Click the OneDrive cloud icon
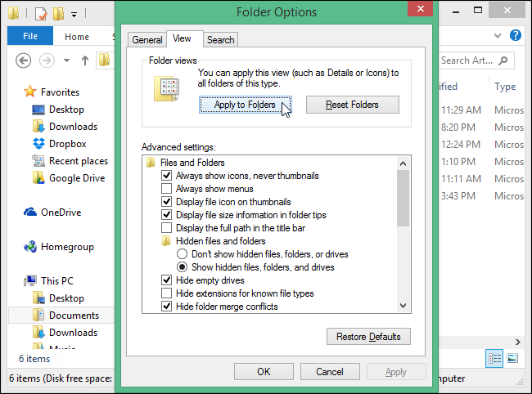The height and width of the screenshot is (394, 532). click(x=30, y=212)
